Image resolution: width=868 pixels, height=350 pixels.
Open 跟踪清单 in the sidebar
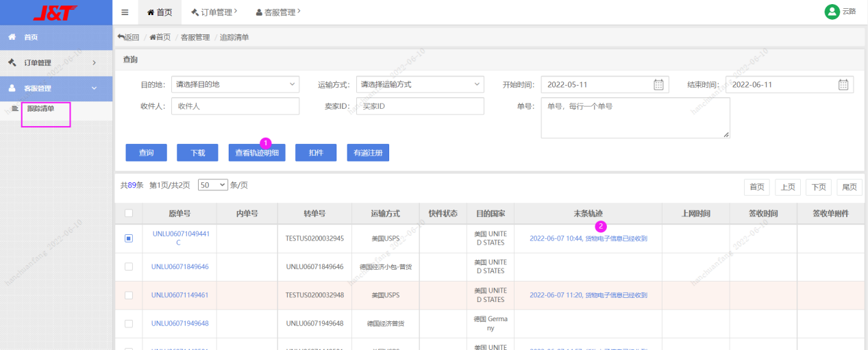pos(40,109)
